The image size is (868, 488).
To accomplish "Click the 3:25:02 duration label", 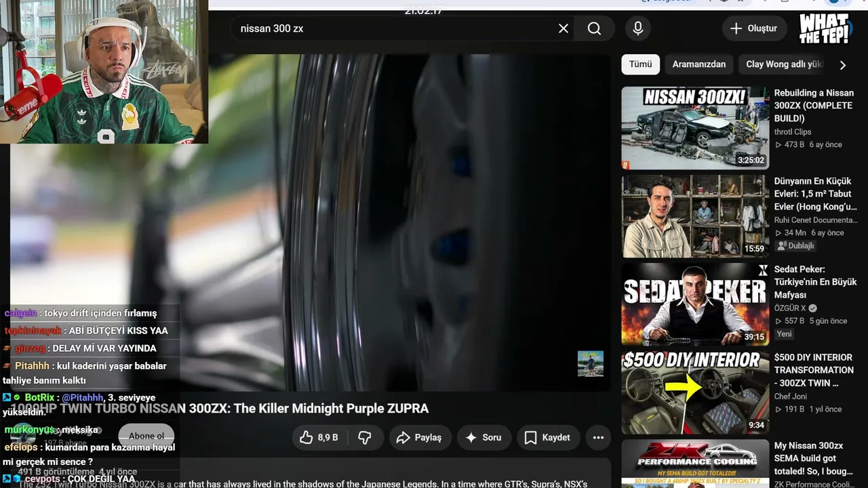I will tap(751, 161).
